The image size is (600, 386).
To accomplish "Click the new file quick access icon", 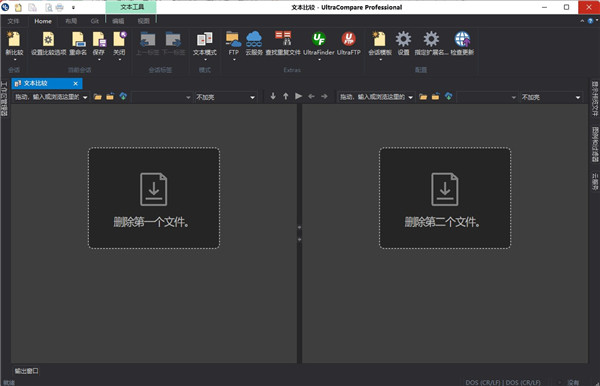I will click(x=18, y=7).
